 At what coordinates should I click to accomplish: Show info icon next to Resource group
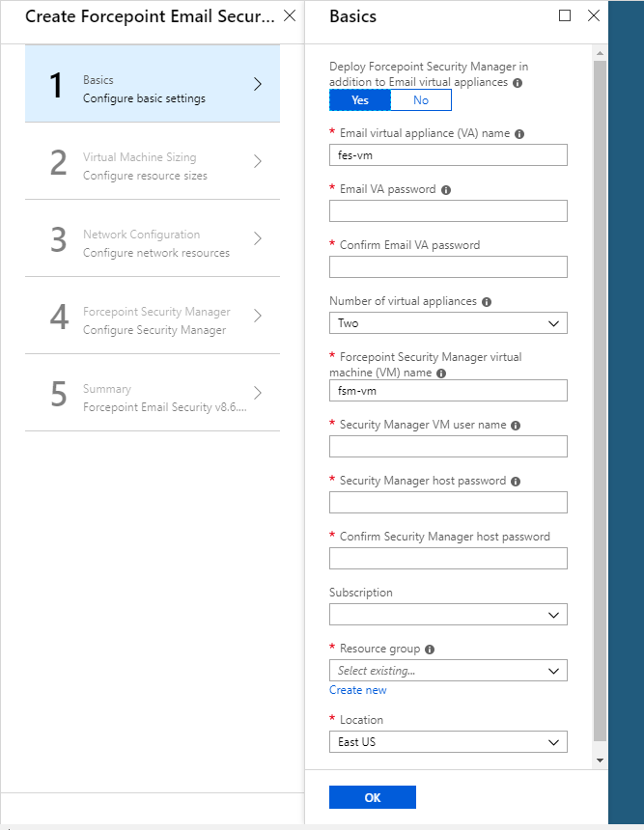430,650
